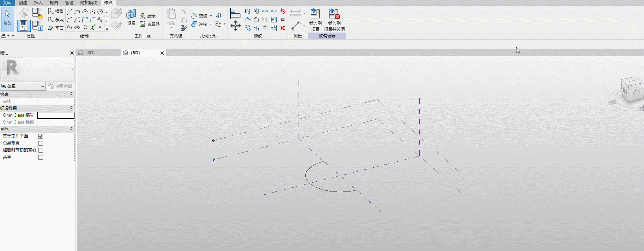Expand the 选择 dropdown
644x251 pixels.
tap(8, 36)
